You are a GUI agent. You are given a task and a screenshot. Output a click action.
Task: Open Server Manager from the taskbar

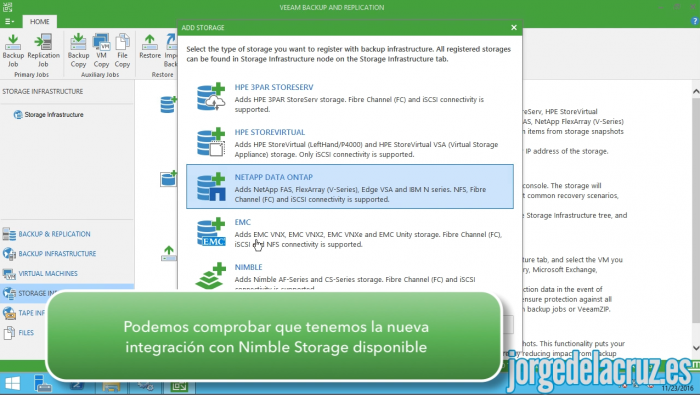click(42, 383)
